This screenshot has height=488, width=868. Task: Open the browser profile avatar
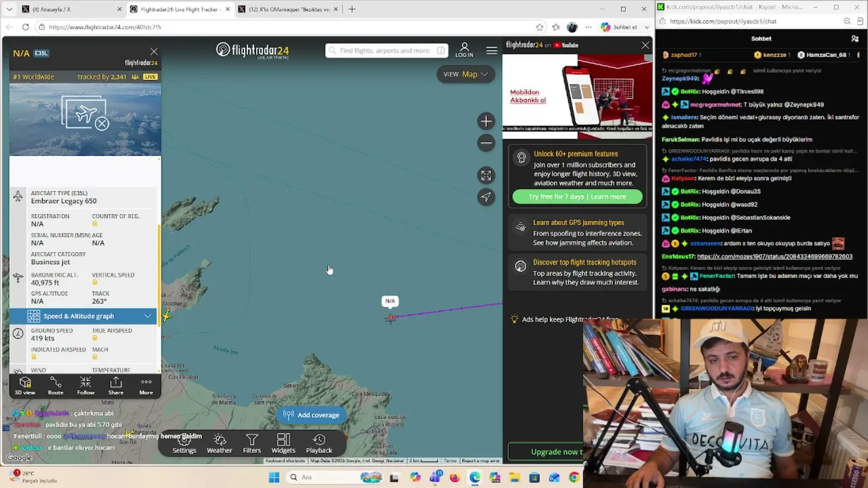(x=572, y=27)
